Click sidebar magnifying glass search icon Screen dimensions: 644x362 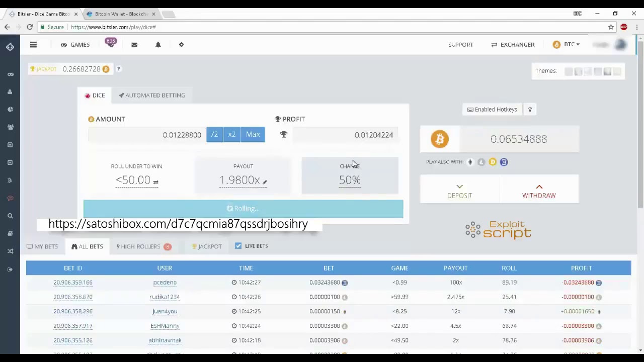pyautogui.click(x=10, y=216)
